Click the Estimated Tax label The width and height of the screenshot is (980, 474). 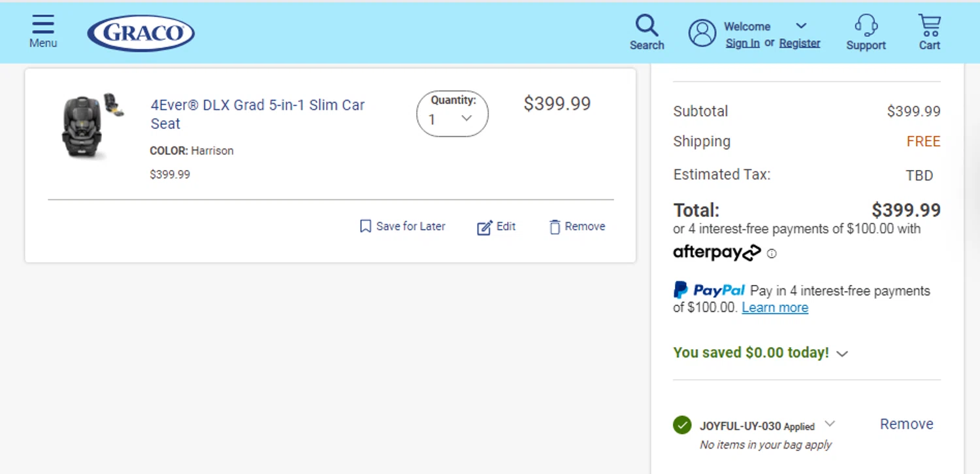tap(722, 175)
